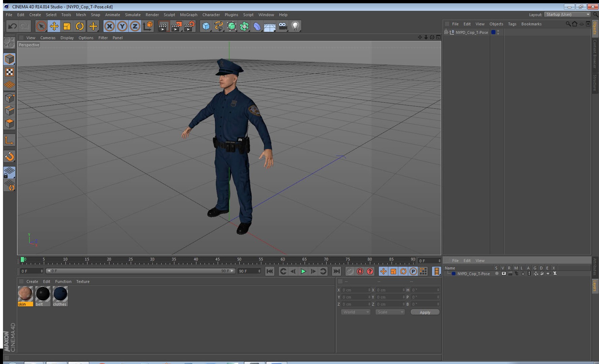
Task: Toggle Snap magnet icon
Action: point(9,156)
